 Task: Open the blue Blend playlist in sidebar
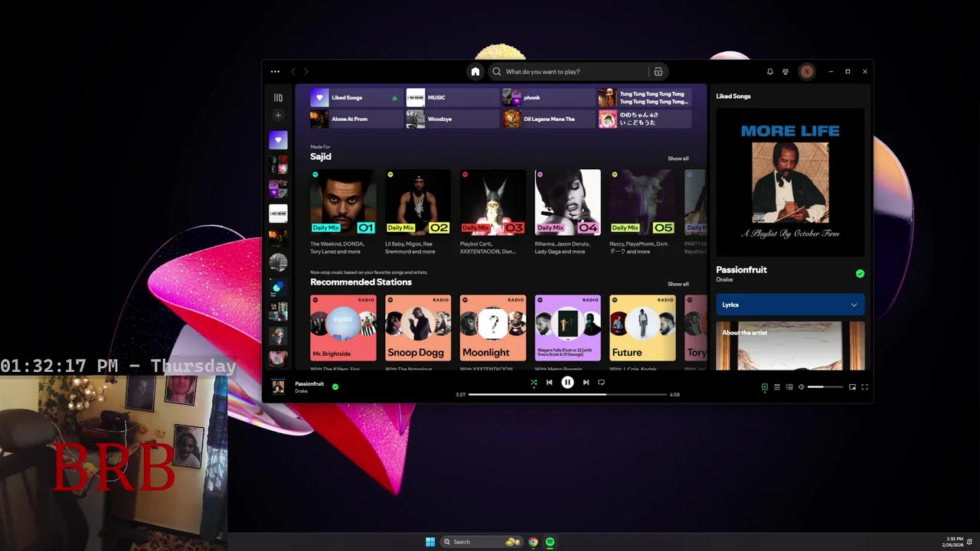(x=278, y=288)
